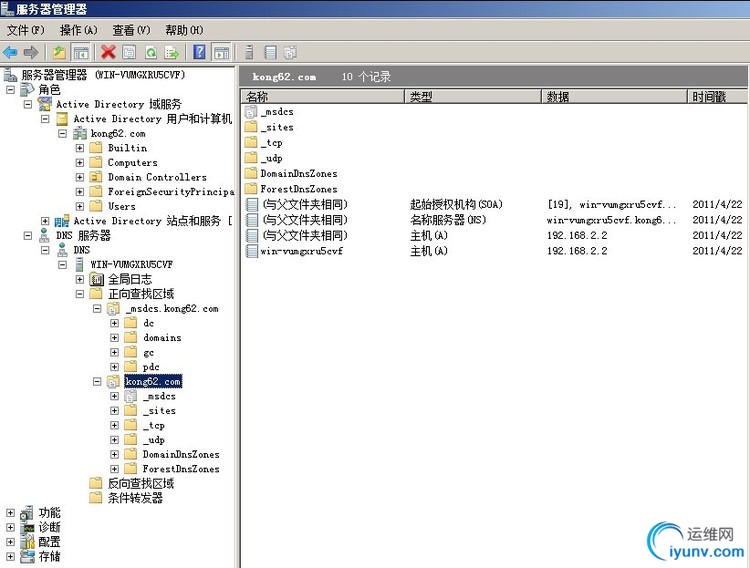The height and width of the screenshot is (568, 750).
Task: Click the 时间戳 column header
Action: pos(717,96)
